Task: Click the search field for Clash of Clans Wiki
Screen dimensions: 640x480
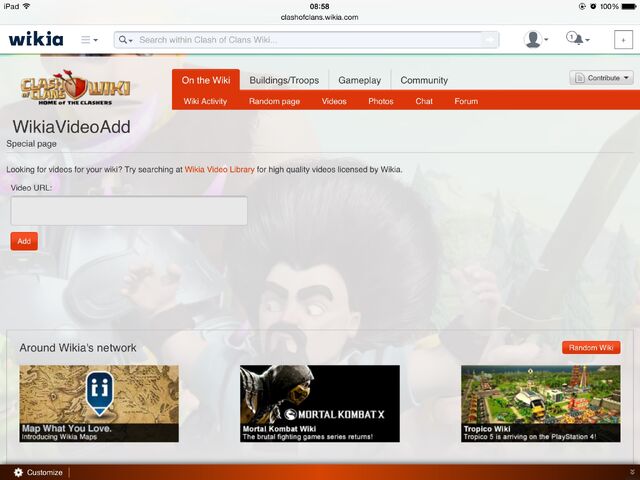Action: pyautogui.click(x=308, y=40)
